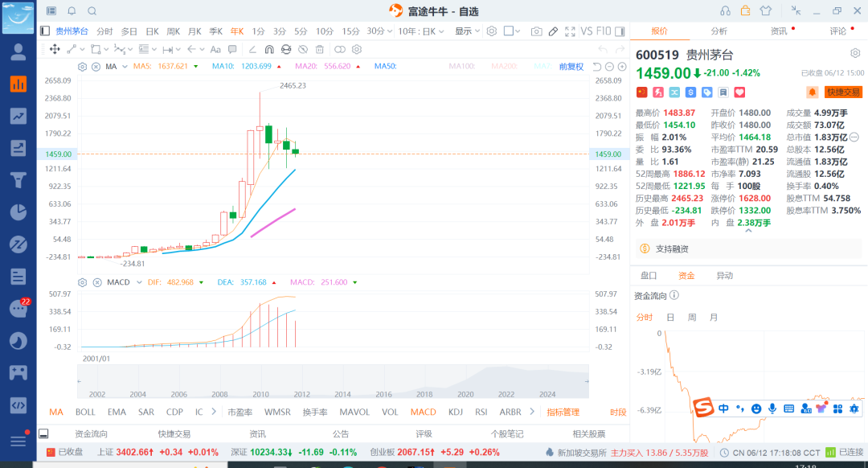
Task: Zoom in chart with plus circle
Action: coord(622,67)
